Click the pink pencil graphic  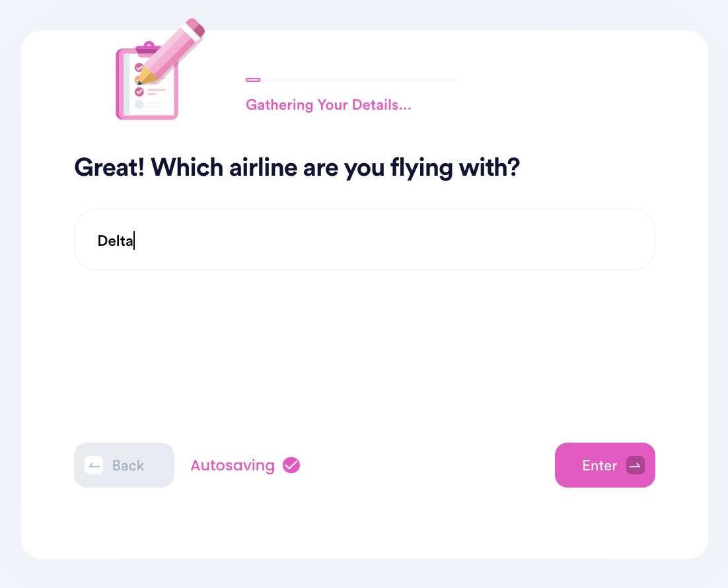pos(171,51)
